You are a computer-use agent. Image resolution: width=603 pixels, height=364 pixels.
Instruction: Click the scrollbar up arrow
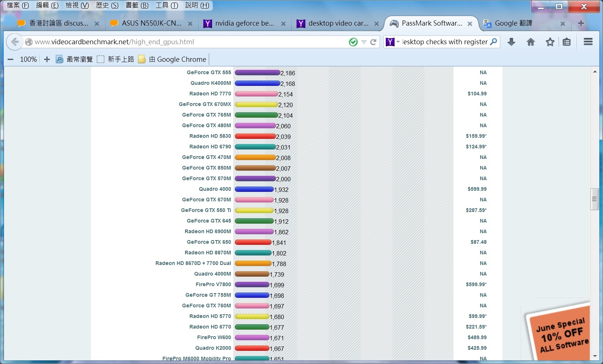pos(595,72)
